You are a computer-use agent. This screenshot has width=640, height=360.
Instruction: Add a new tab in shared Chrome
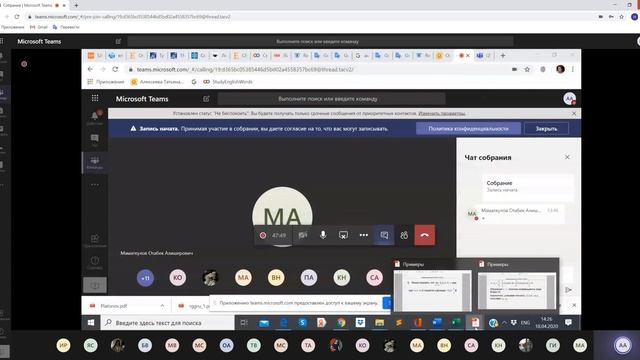tap(503, 56)
